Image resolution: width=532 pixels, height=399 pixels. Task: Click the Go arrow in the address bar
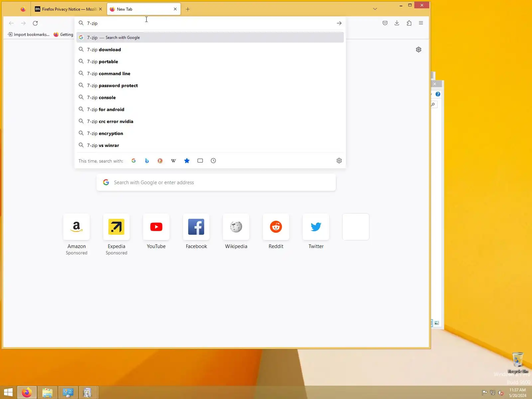tap(339, 23)
